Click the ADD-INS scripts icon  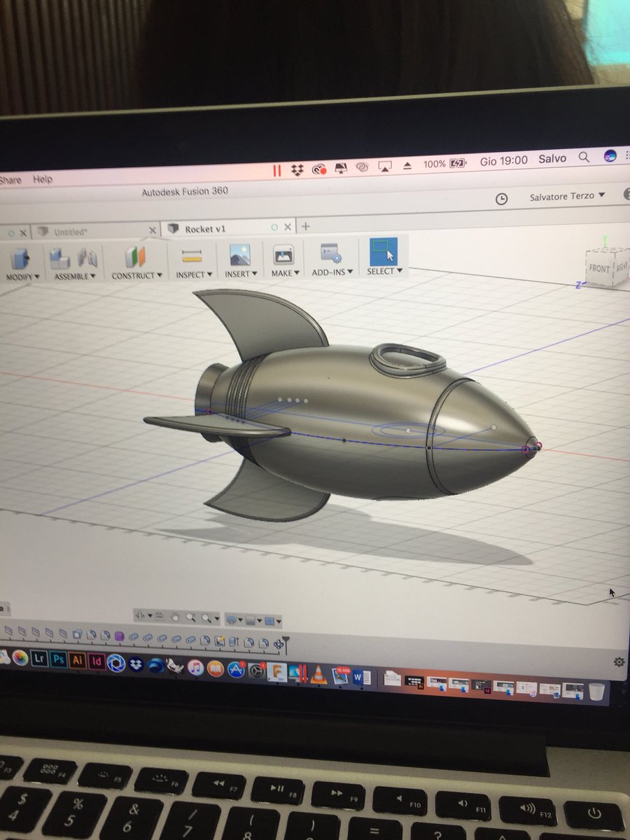[330, 253]
